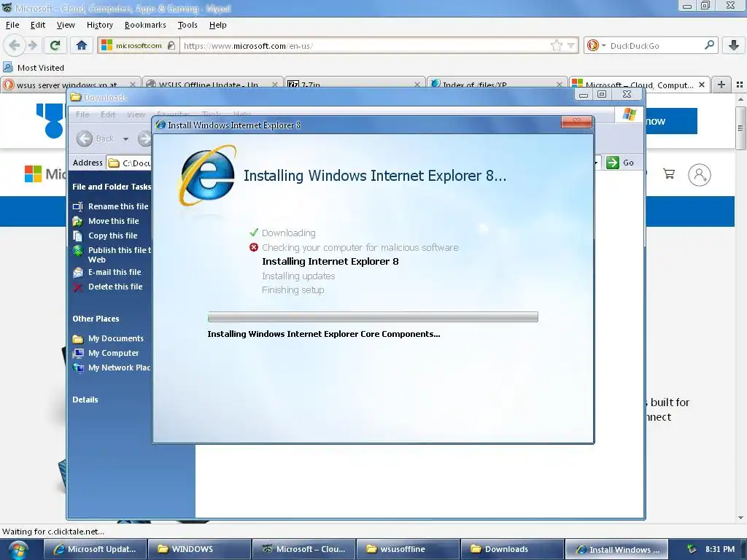Click the Details section header
747x560 pixels.
(x=85, y=400)
